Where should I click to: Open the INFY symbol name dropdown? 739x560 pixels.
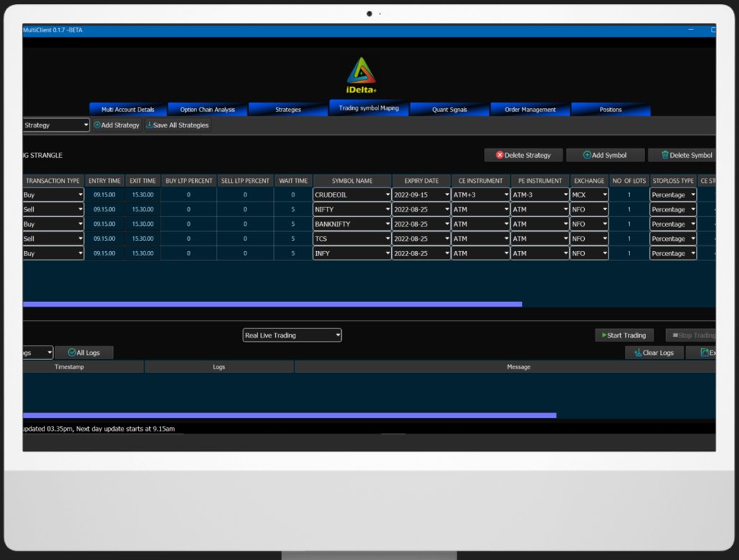click(352, 253)
